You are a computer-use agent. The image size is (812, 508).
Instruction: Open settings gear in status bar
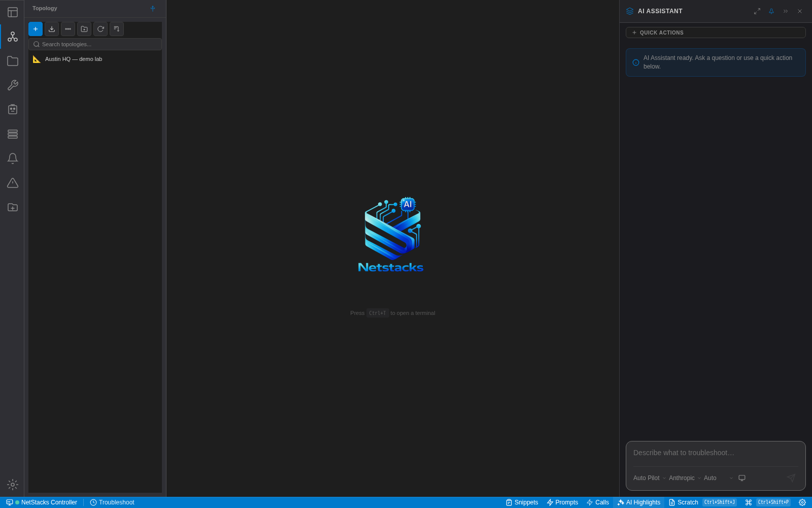(802, 502)
